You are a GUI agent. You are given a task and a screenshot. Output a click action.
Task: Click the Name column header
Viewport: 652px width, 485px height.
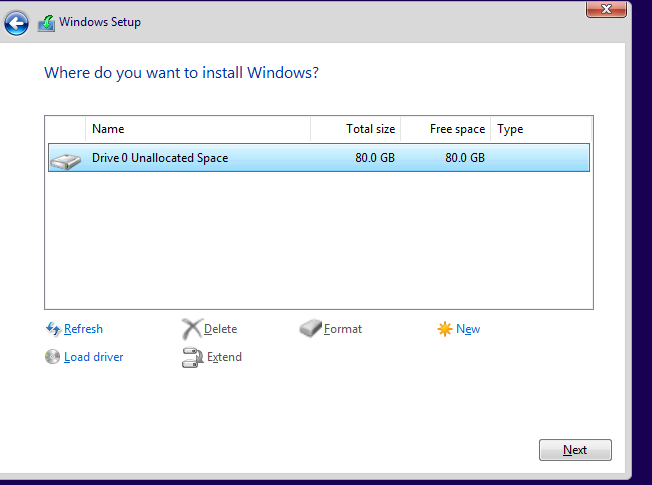coord(198,129)
